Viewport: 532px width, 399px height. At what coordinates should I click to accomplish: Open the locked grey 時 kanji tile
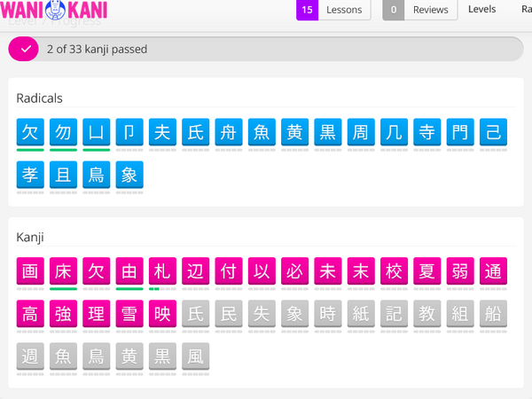[x=328, y=314]
